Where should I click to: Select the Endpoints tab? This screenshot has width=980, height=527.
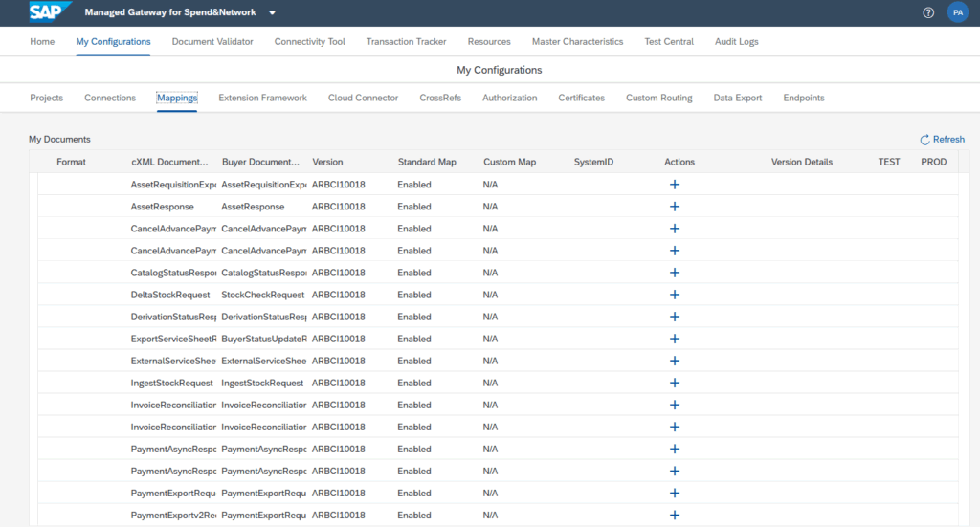803,98
